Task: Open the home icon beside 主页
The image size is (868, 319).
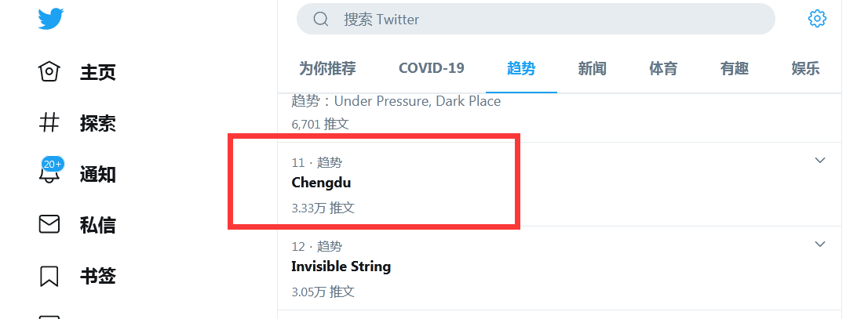Action: point(49,71)
